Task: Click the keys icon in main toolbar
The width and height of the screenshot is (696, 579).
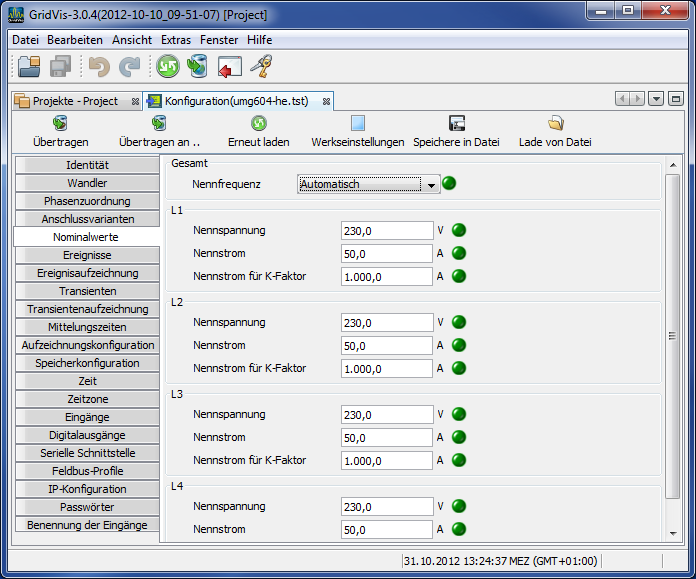Action: point(261,67)
